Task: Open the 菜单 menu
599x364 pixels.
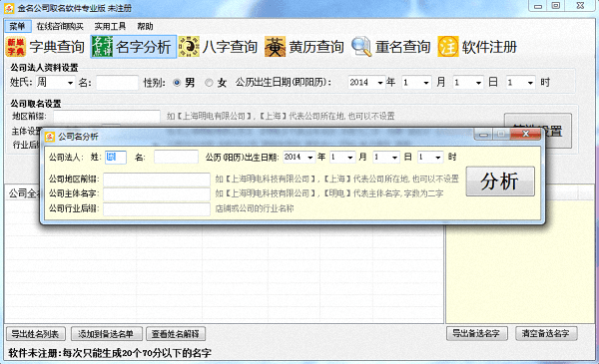Action: coord(18,26)
